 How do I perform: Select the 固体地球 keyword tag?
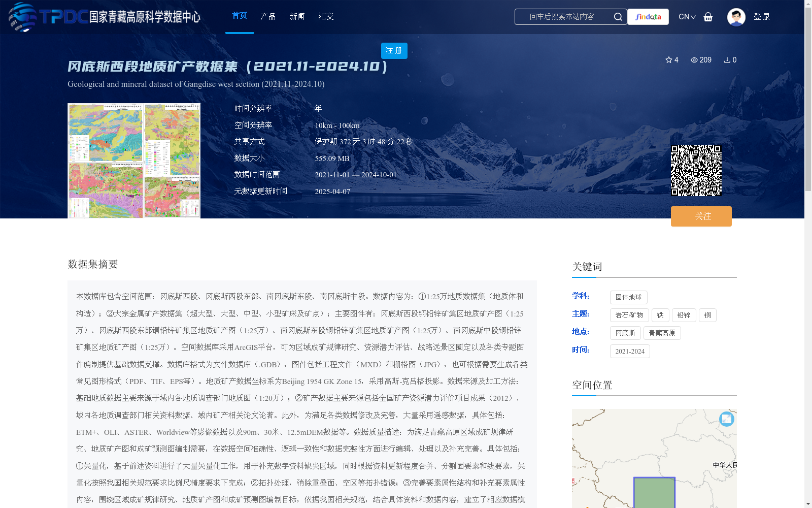(628, 298)
